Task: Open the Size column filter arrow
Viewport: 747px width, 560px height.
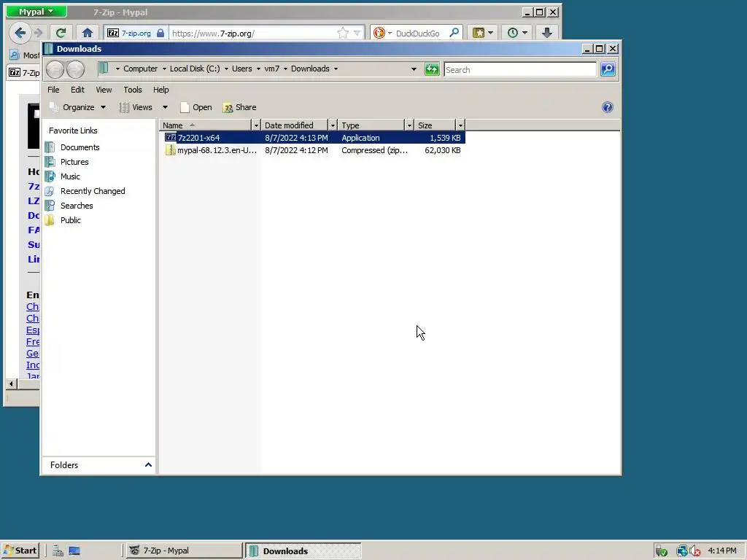Action: 460,125
